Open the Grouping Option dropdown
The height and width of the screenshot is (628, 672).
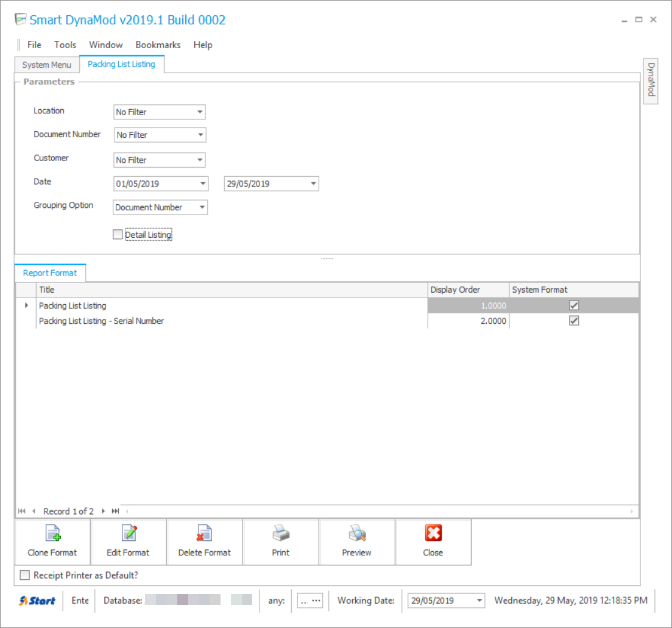(202, 207)
